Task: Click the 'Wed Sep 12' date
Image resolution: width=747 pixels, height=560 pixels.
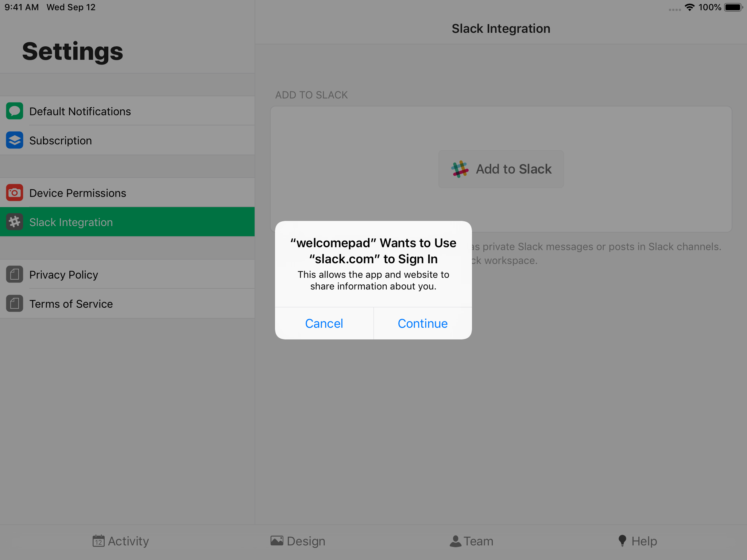Action: (71, 7)
